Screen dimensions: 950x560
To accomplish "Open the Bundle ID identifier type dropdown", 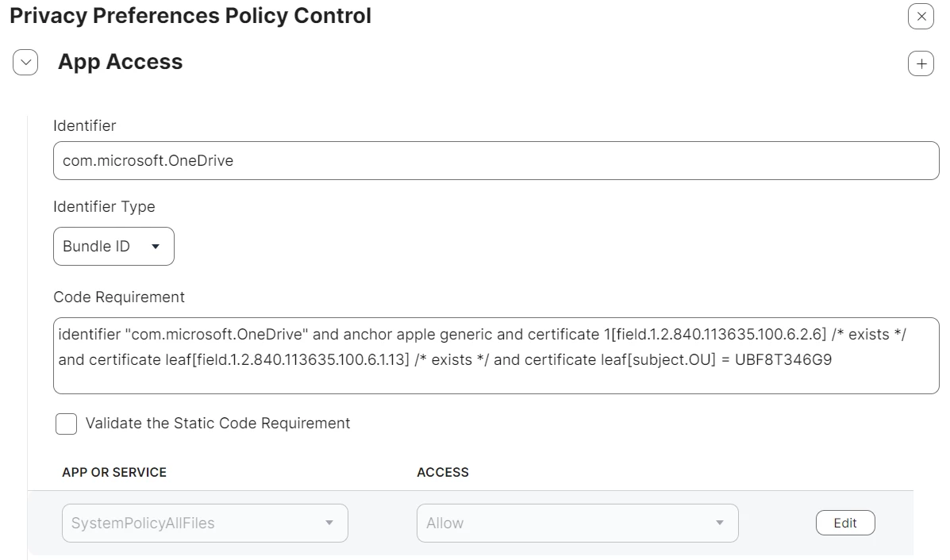I will pyautogui.click(x=114, y=247).
